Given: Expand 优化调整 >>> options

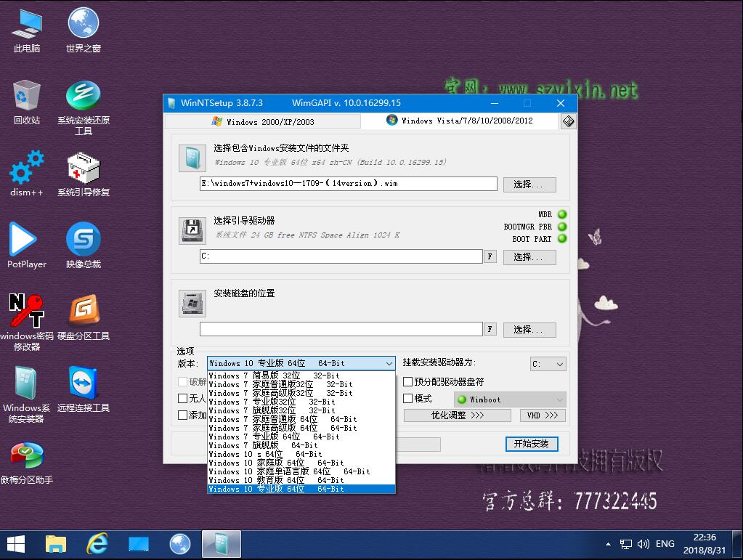Looking at the screenshot, I should 458,415.
